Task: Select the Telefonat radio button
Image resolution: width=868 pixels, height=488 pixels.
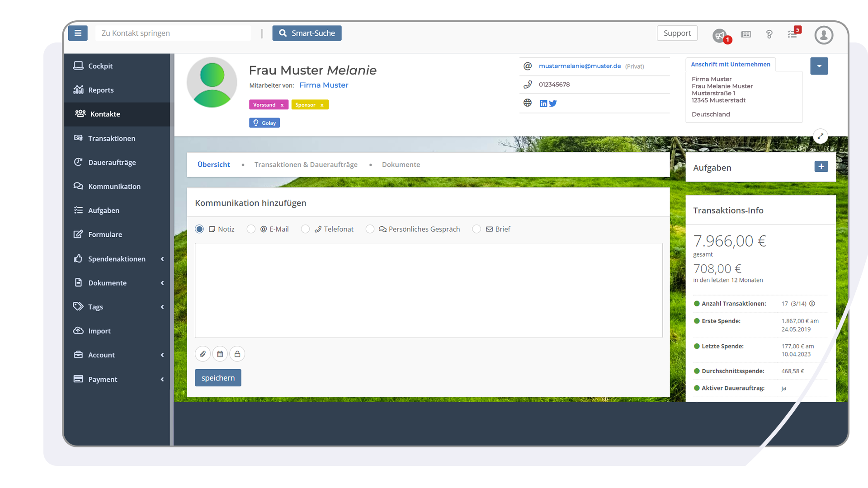Action: point(306,229)
